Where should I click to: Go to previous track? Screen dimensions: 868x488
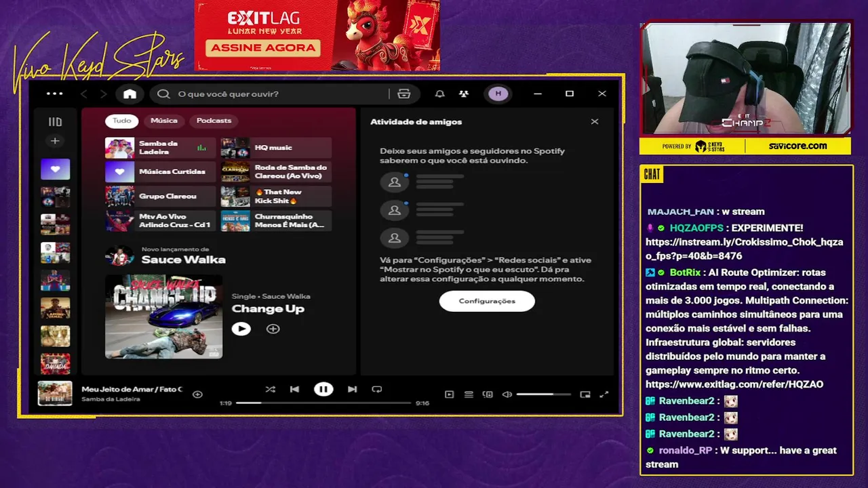tap(294, 389)
